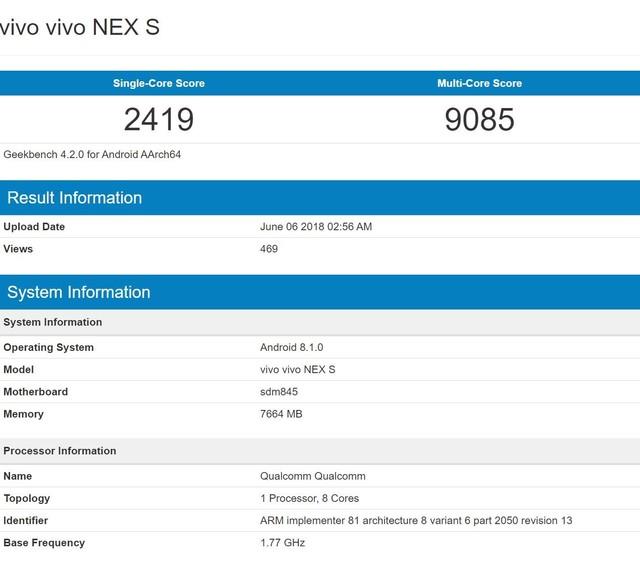Select the upload date June 06 2018 value
This screenshot has width=640, height=568.
(x=316, y=227)
